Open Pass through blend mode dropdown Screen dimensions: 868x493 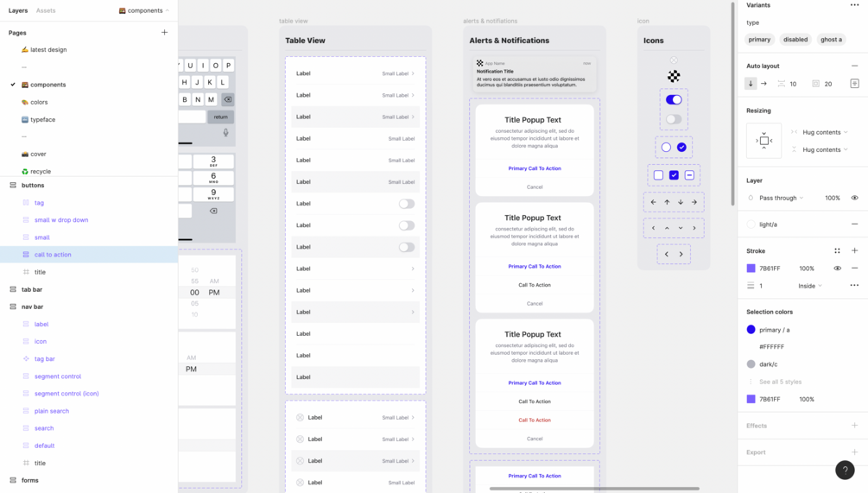click(x=781, y=198)
